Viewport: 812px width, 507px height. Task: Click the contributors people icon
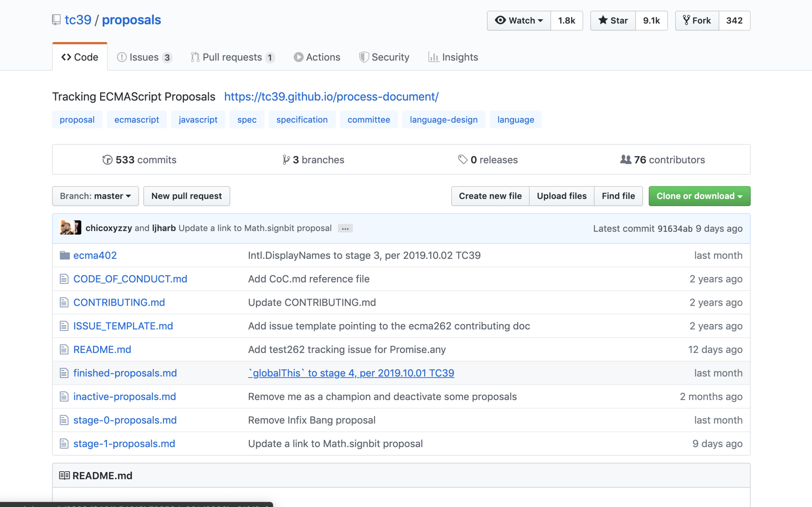pyautogui.click(x=625, y=160)
